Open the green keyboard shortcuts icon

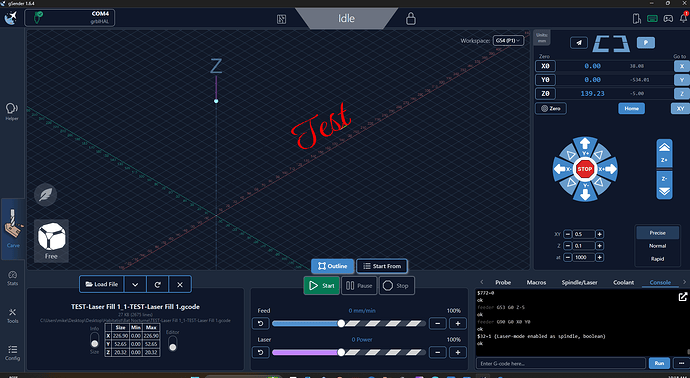[x=652, y=18]
